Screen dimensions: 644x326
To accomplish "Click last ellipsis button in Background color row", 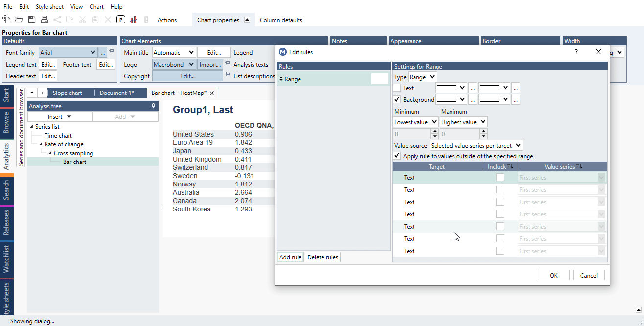I will [516, 100].
